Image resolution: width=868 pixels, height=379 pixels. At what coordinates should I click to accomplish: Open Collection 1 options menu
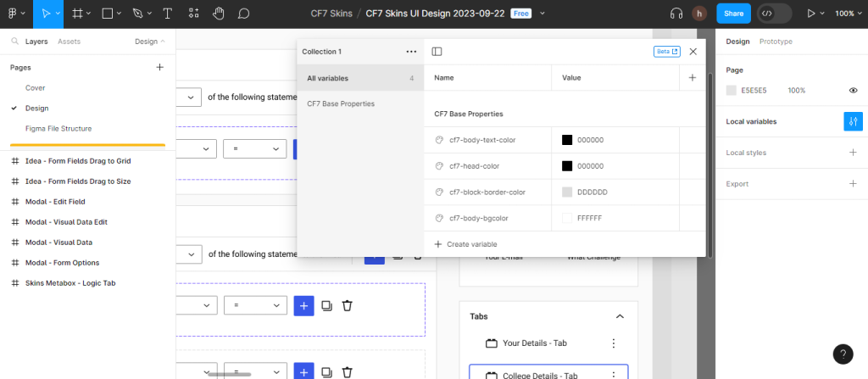[411, 52]
